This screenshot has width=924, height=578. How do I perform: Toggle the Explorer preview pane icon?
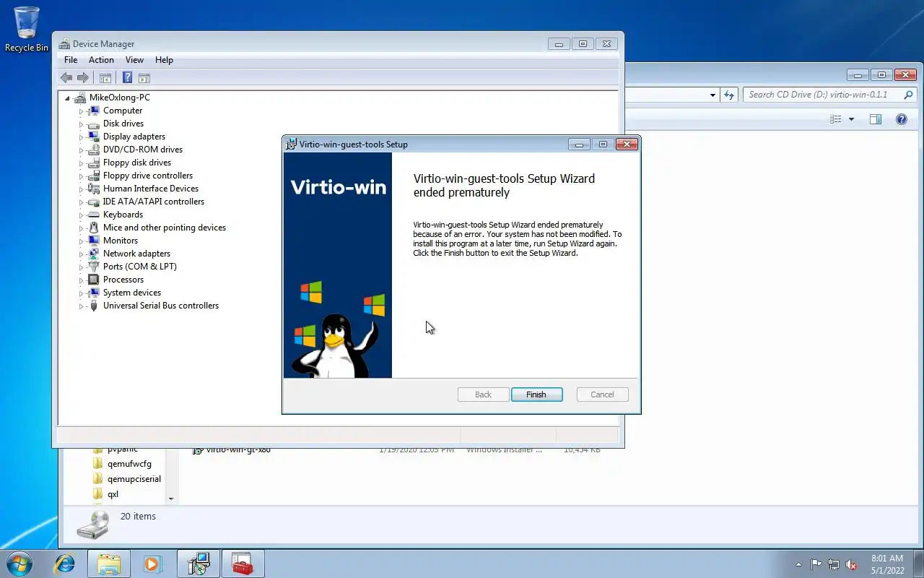(876, 119)
